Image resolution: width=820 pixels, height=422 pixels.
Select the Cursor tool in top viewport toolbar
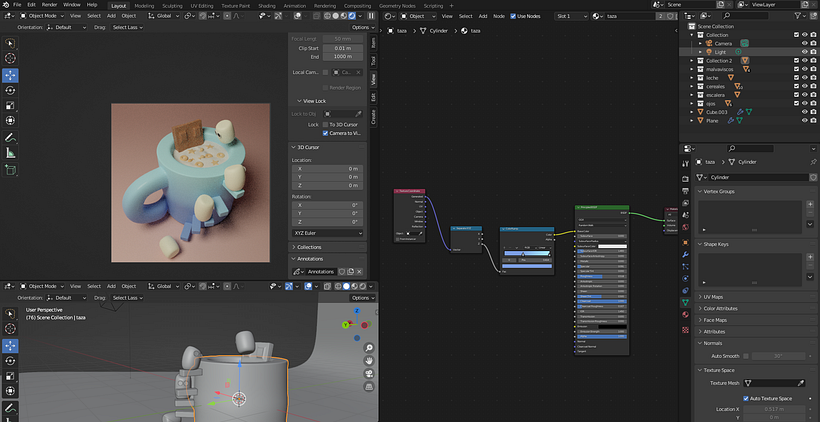pyautogui.click(x=11, y=59)
